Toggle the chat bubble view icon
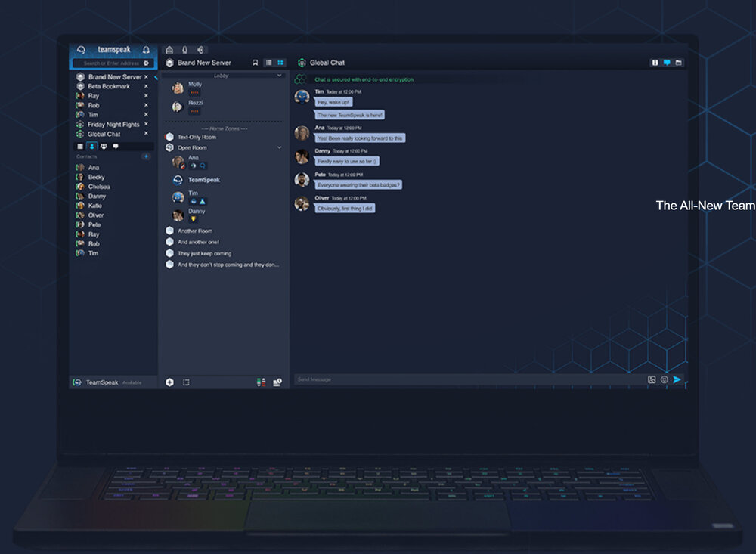The width and height of the screenshot is (756, 554). (667, 63)
